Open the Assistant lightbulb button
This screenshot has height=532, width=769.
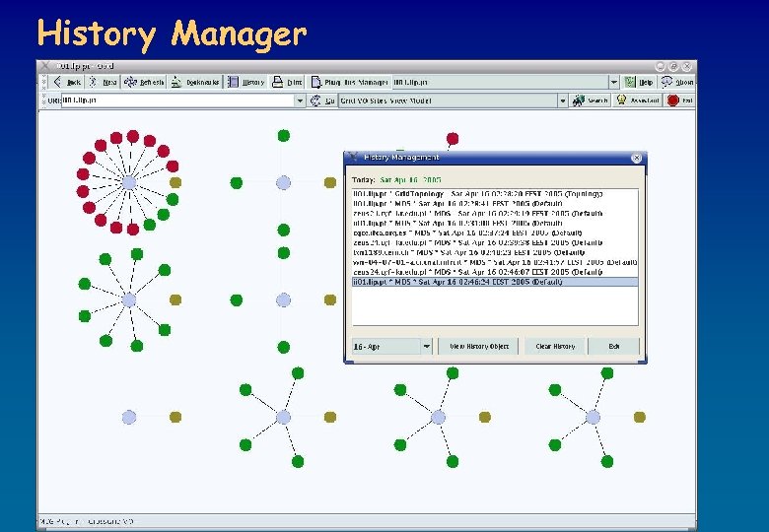(638, 100)
